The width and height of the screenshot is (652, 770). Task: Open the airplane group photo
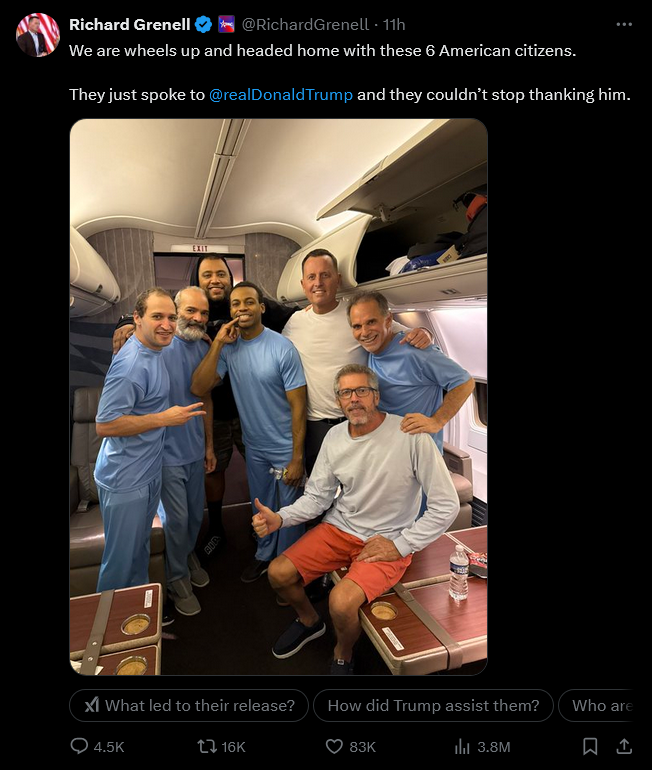[278, 397]
